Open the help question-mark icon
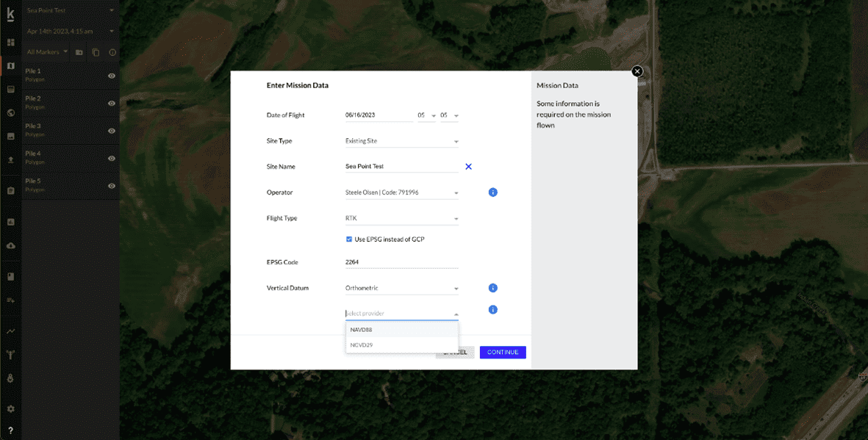868x440 pixels. click(x=10, y=430)
